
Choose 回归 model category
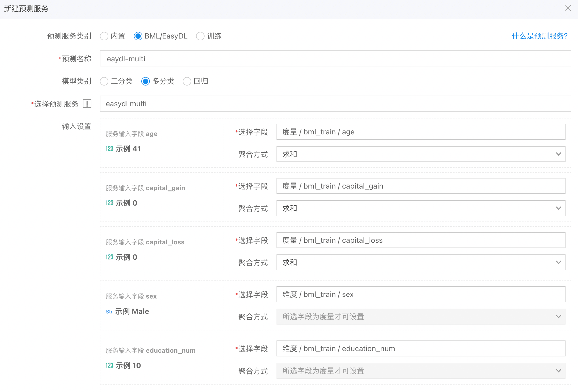(x=187, y=81)
